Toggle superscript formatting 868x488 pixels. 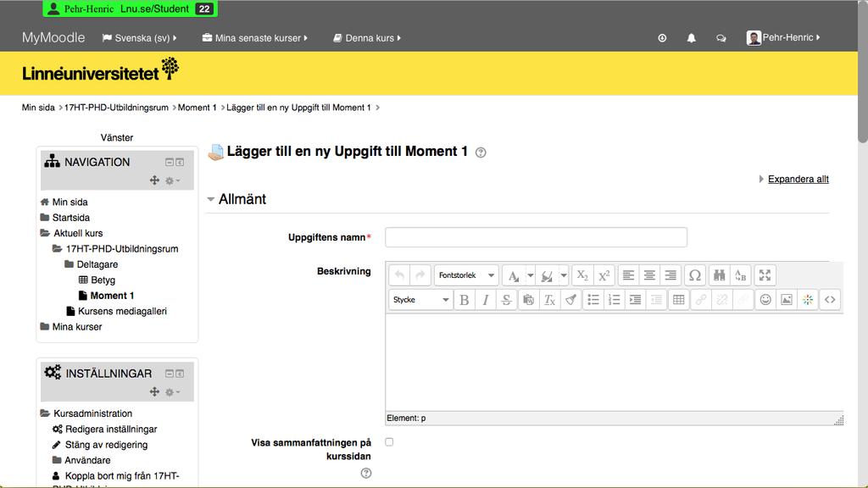click(x=604, y=275)
